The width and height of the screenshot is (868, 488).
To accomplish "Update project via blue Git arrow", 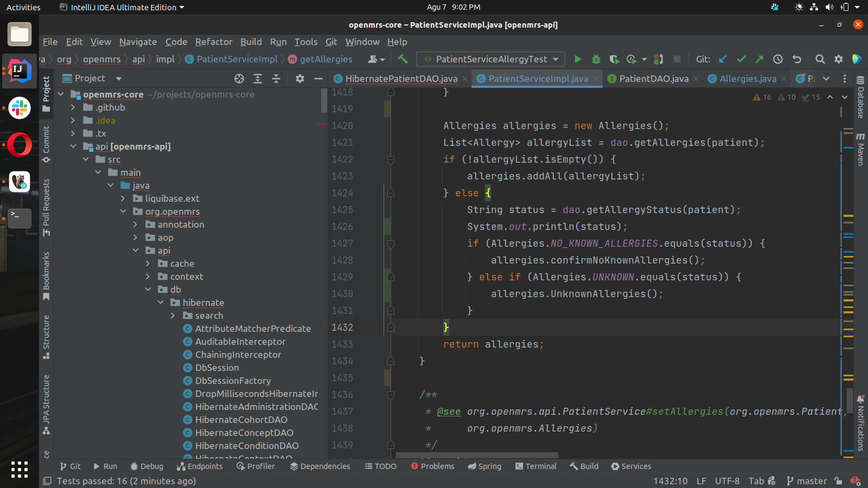I will click(x=723, y=59).
